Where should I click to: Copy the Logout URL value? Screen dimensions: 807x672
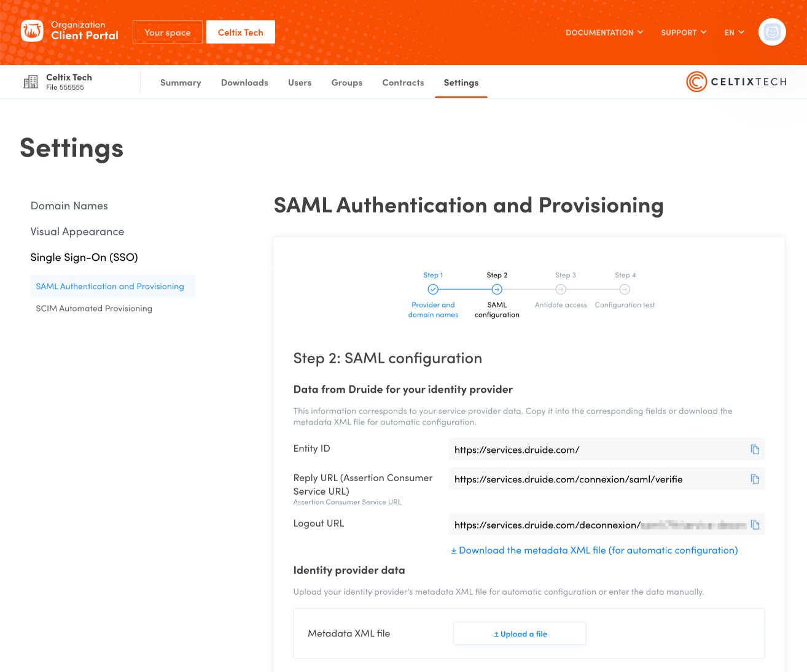click(755, 525)
